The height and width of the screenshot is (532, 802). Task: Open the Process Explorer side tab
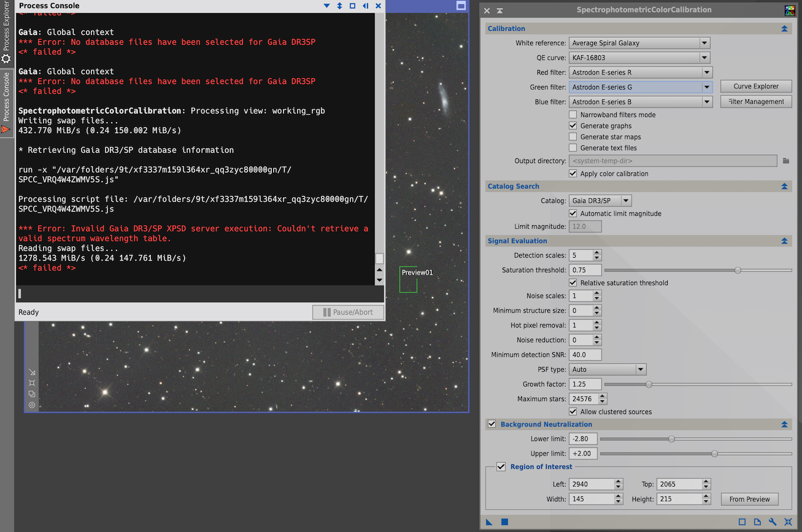point(6,32)
